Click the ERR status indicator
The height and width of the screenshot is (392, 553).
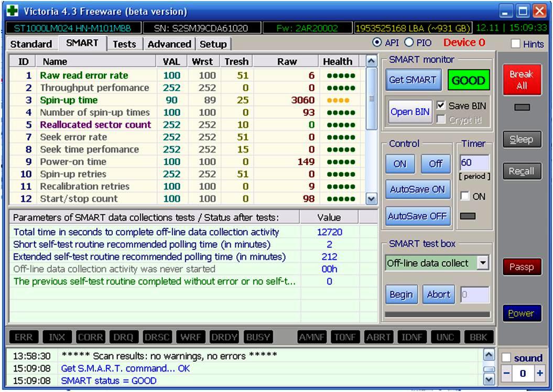pyautogui.click(x=24, y=337)
